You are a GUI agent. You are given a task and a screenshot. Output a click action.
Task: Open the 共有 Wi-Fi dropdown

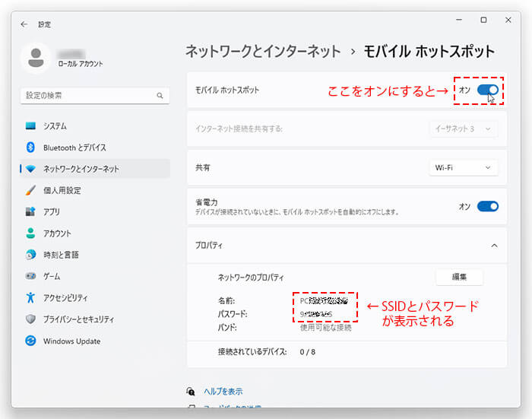point(464,168)
